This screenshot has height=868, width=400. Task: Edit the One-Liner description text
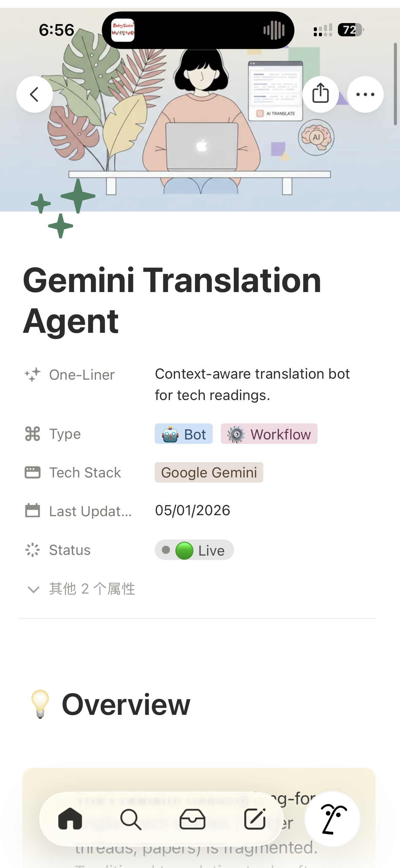pyautogui.click(x=252, y=384)
